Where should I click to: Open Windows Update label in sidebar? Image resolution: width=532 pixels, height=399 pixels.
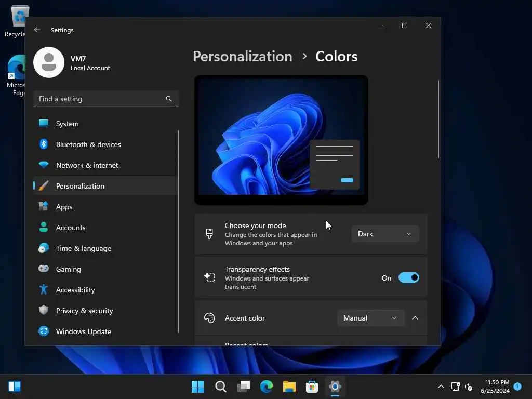coord(84,331)
